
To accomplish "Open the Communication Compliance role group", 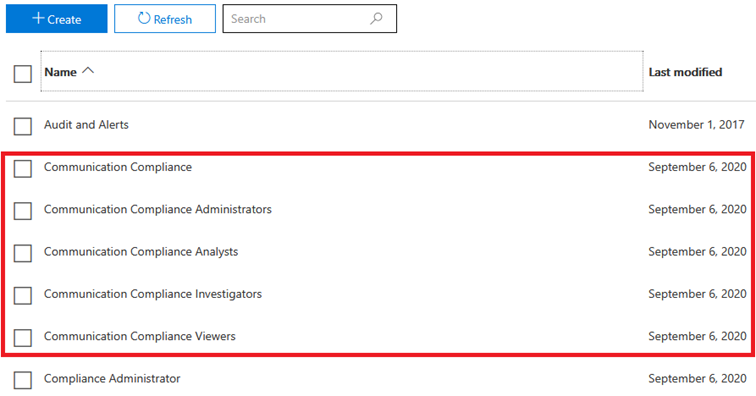I will (118, 167).
